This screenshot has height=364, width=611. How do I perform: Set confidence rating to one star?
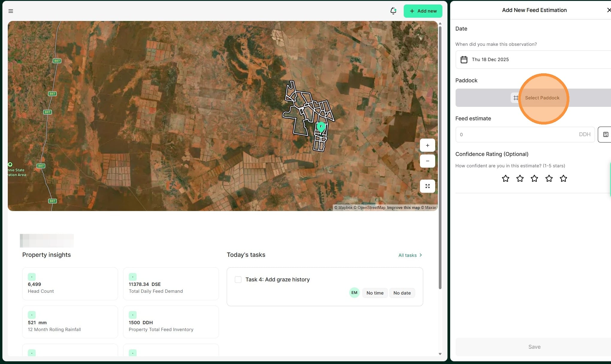(x=505, y=179)
